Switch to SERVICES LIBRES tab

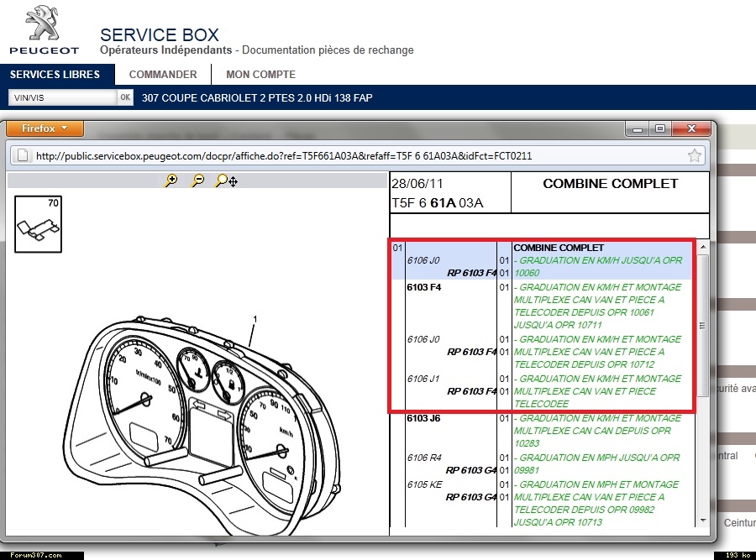pos(55,74)
